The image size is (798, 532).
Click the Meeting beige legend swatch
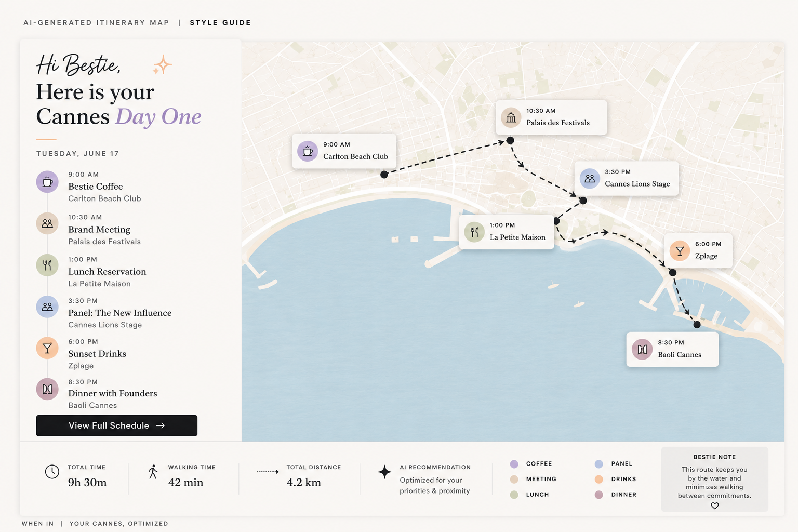click(x=514, y=479)
